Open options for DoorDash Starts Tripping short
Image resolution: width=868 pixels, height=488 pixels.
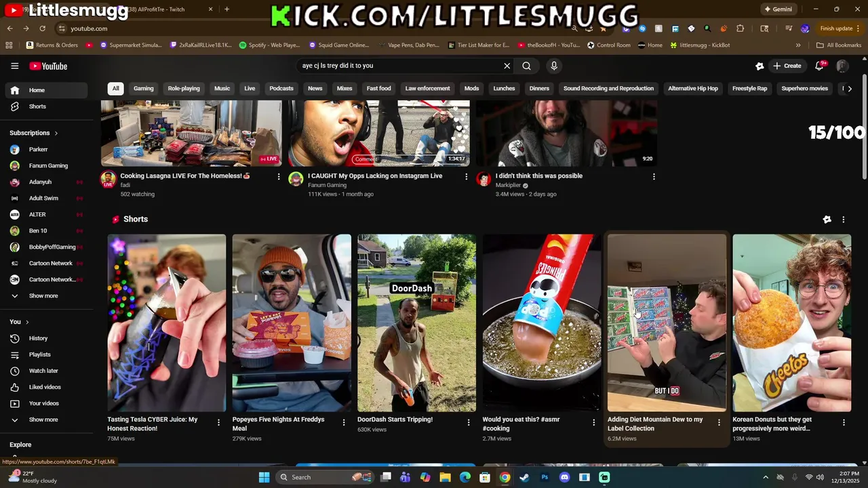(x=469, y=422)
